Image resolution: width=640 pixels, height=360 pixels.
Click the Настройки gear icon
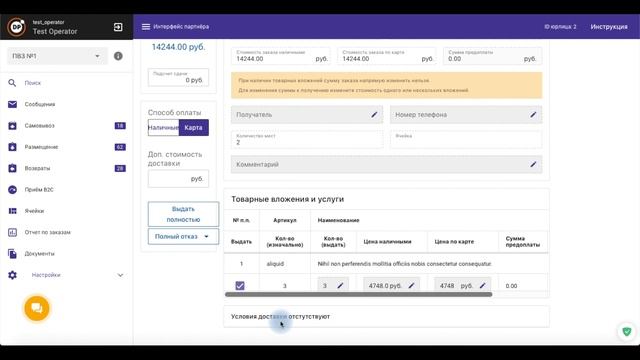click(x=12, y=275)
